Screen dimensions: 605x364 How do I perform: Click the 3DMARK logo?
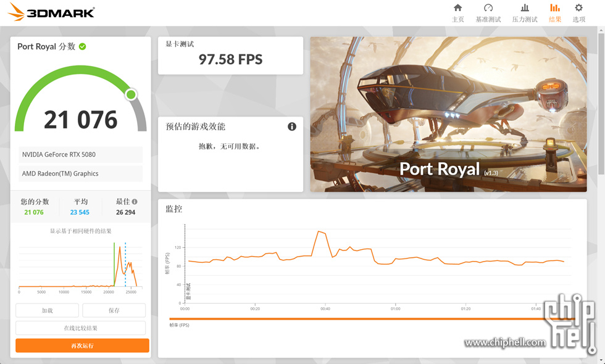pyautogui.click(x=51, y=12)
